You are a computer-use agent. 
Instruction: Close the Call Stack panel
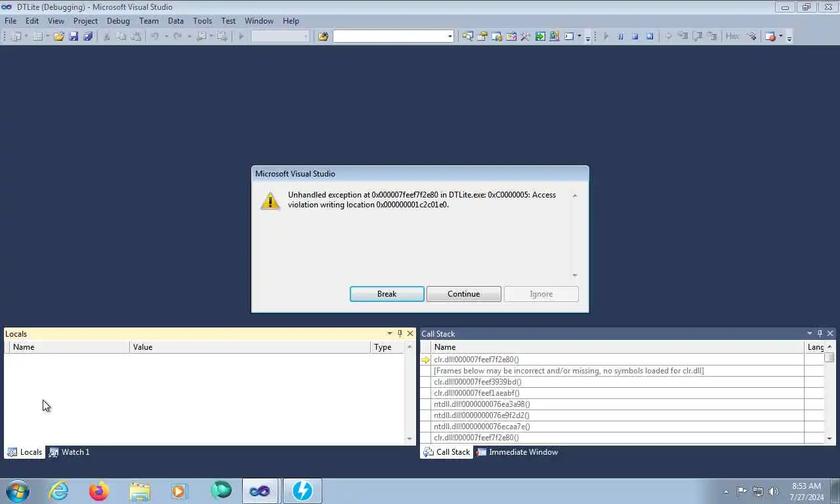click(830, 333)
